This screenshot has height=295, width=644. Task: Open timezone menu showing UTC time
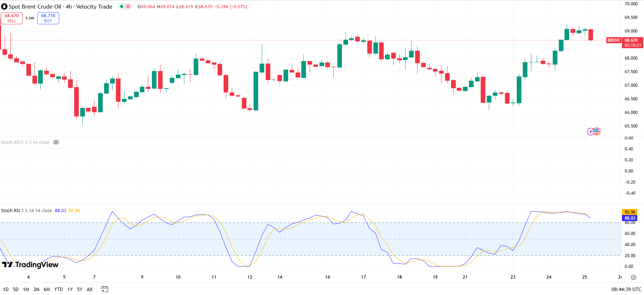coord(626,289)
